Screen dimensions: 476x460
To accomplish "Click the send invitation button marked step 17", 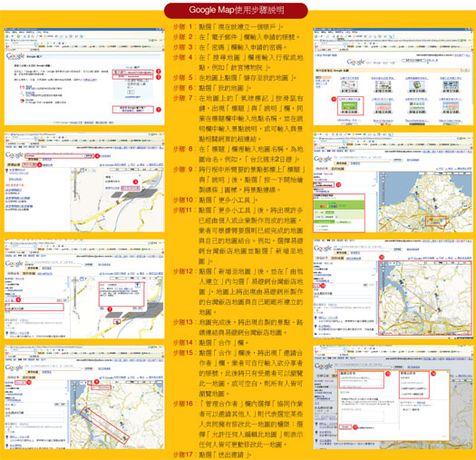I will 345,426.
